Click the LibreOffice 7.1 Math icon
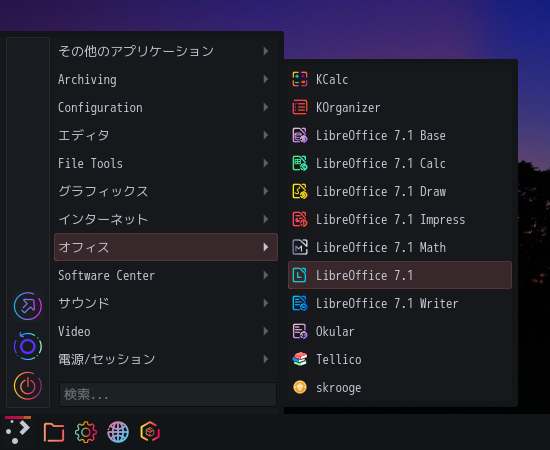Image resolution: width=550 pixels, height=450 pixels. click(300, 247)
